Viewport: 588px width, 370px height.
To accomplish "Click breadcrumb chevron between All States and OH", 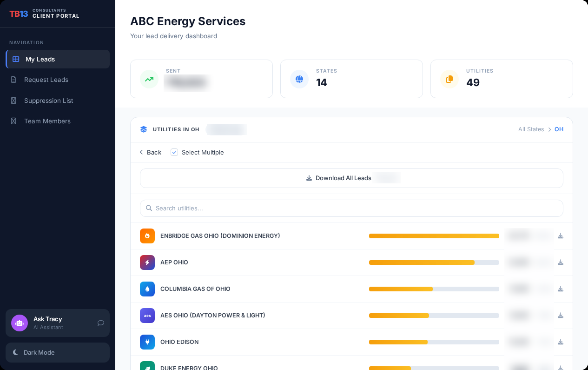I will pos(549,129).
